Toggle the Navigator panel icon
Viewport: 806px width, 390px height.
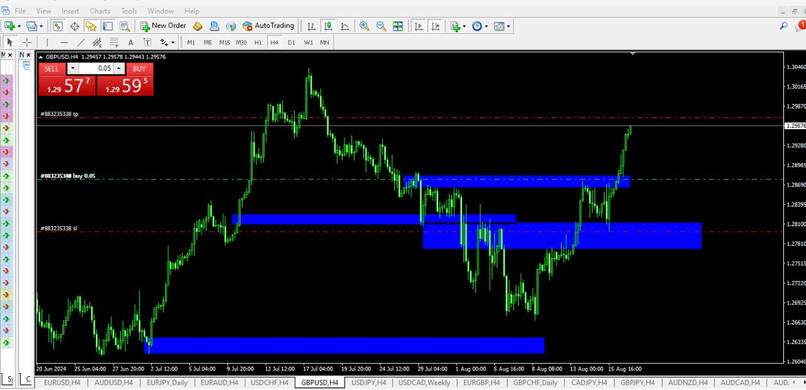coord(91,26)
